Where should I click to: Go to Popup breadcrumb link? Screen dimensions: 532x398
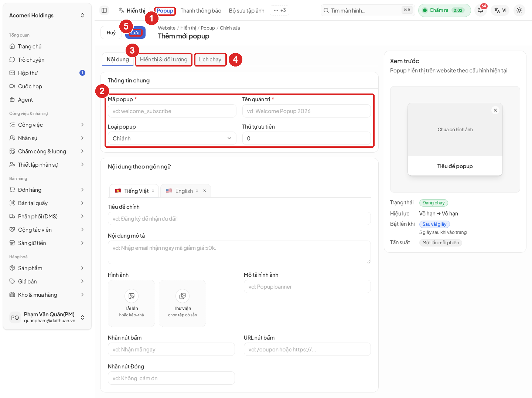tap(208, 28)
